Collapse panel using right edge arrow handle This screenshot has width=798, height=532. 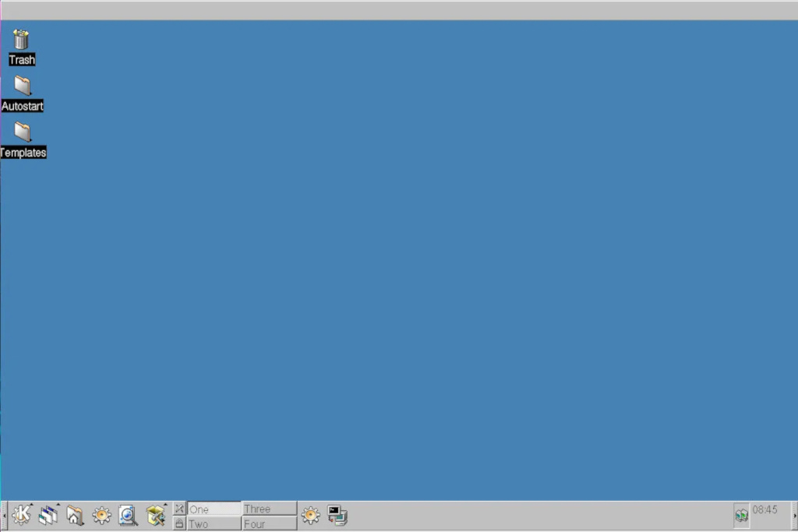[x=794, y=515]
